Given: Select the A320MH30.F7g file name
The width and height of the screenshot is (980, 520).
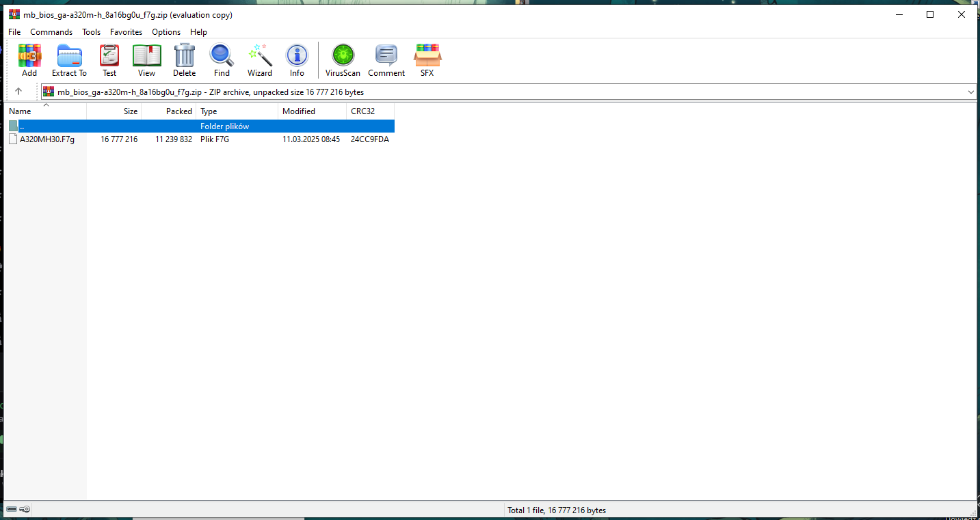Looking at the screenshot, I should [47, 139].
